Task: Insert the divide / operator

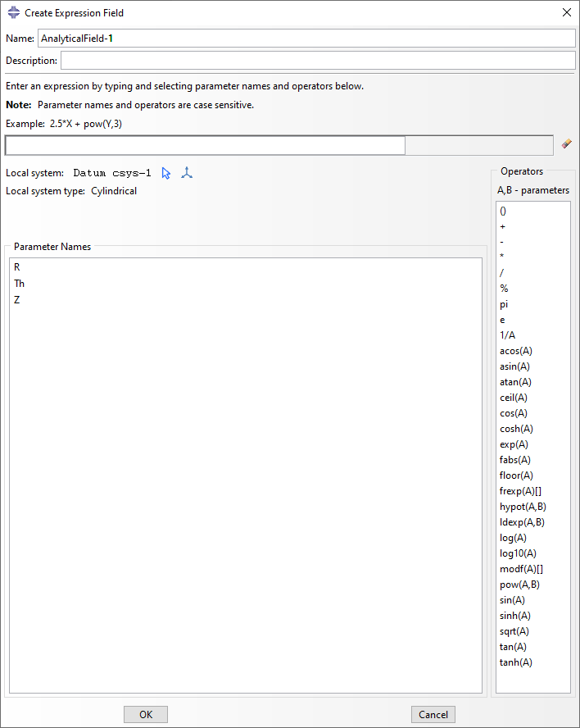Action: (501, 272)
